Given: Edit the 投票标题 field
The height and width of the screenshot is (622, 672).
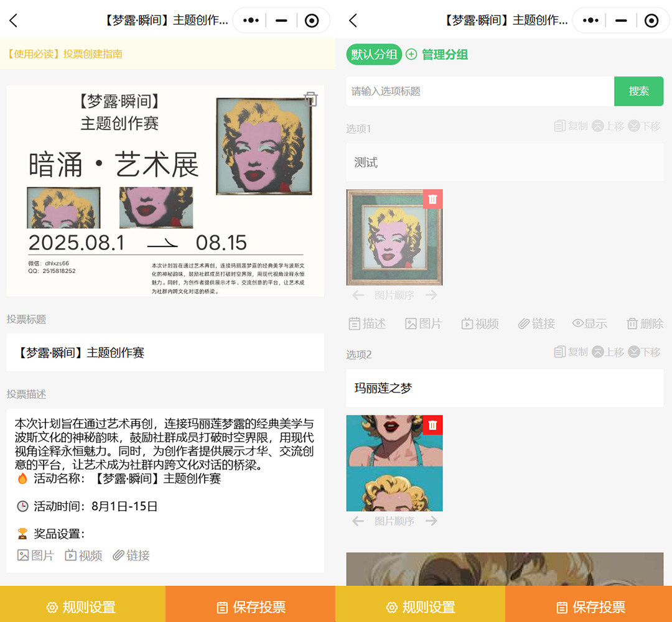Looking at the screenshot, I should [x=165, y=352].
